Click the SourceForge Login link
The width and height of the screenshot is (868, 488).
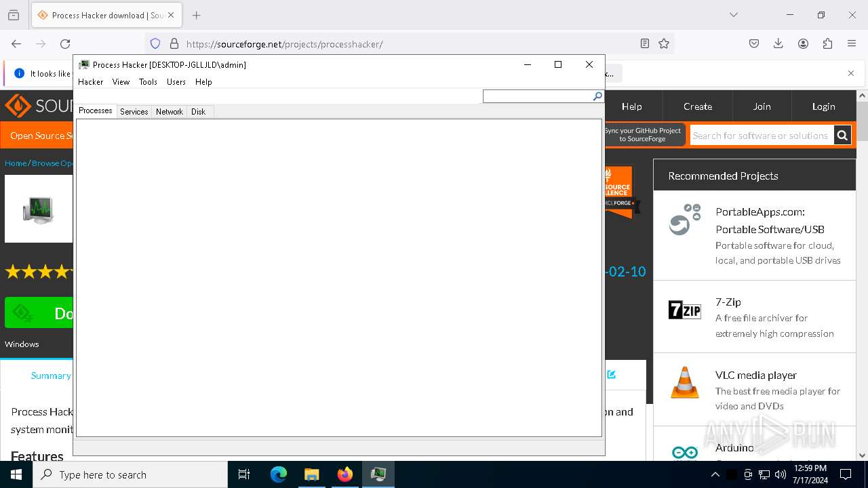click(x=823, y=106)
